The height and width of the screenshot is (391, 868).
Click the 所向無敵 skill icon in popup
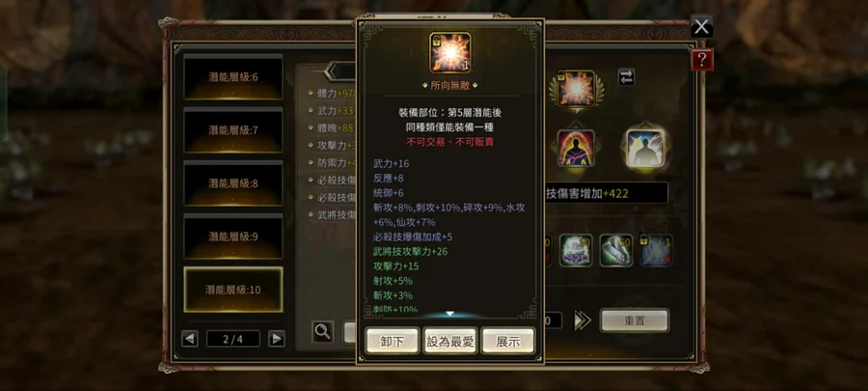pyautogui.click(x=450, y=52)
